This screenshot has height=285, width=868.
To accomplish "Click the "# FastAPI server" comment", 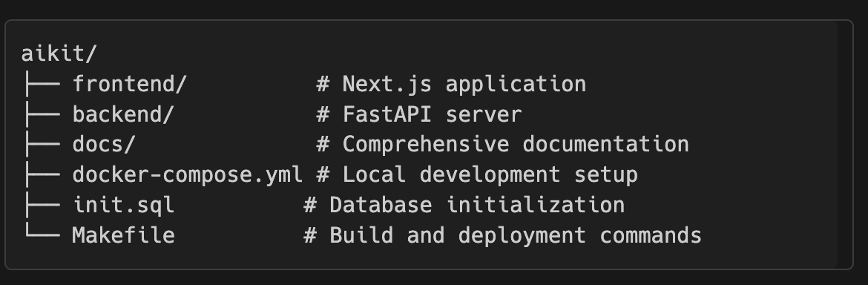I will point(419,114).
